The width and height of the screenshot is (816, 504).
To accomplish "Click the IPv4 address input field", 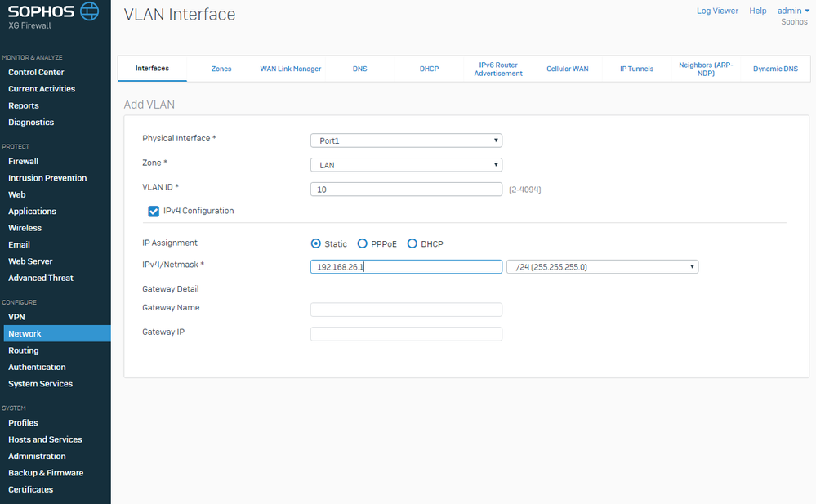I will pyautogui.click(x=406, y=267).
